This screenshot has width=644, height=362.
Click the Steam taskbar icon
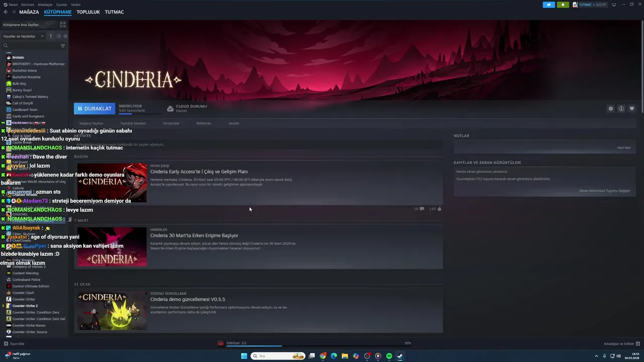point(400,356)
